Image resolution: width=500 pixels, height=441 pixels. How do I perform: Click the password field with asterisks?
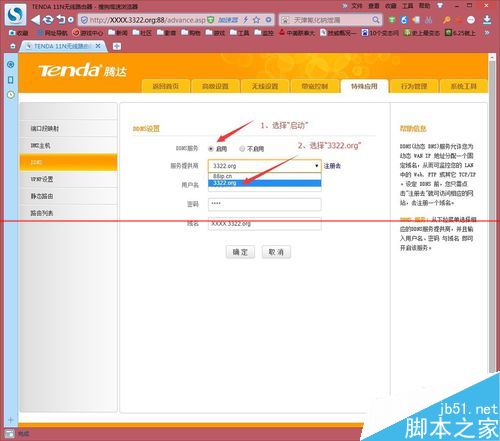[265, 204]
